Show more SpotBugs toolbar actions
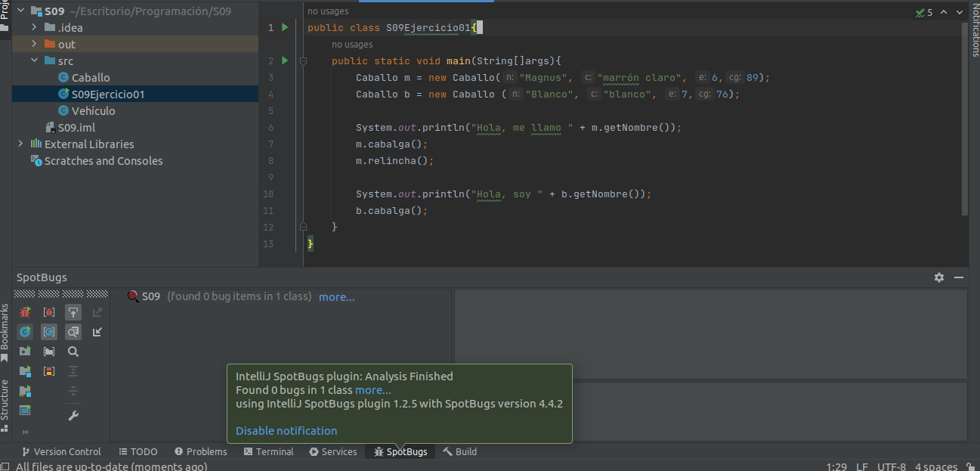 (x=25, y=432)
